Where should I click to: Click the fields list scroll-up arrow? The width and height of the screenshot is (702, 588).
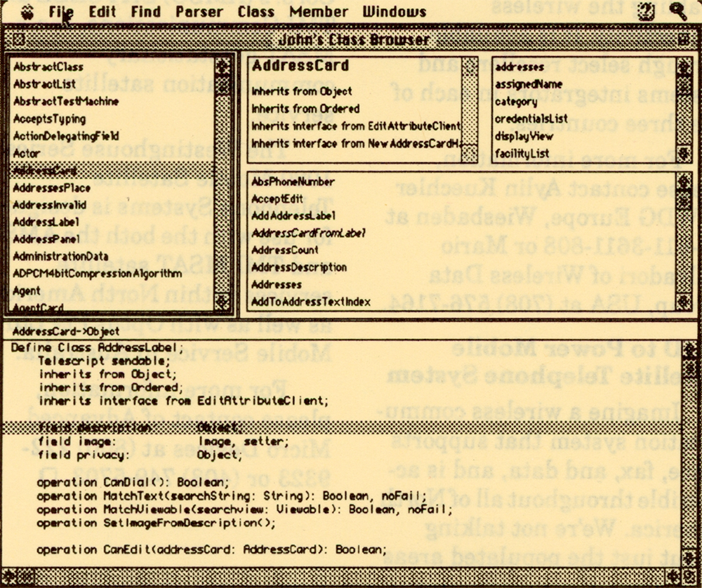pos(684,67)
